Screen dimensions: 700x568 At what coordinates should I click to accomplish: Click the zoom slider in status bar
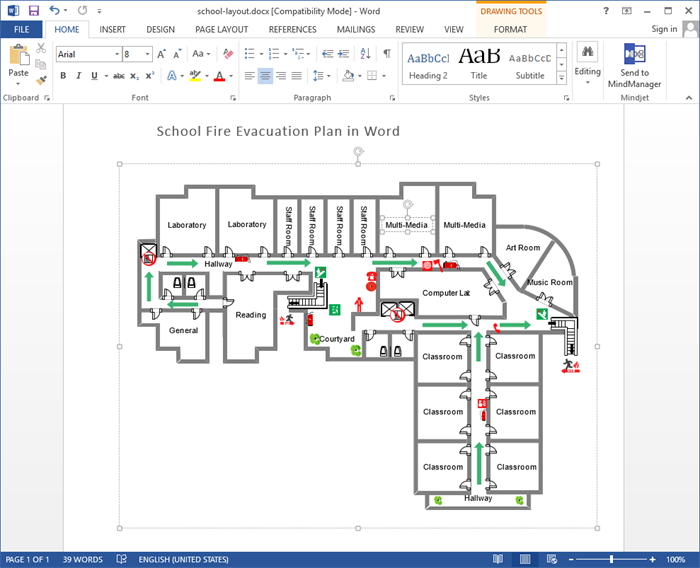click(x=613, y=558)
